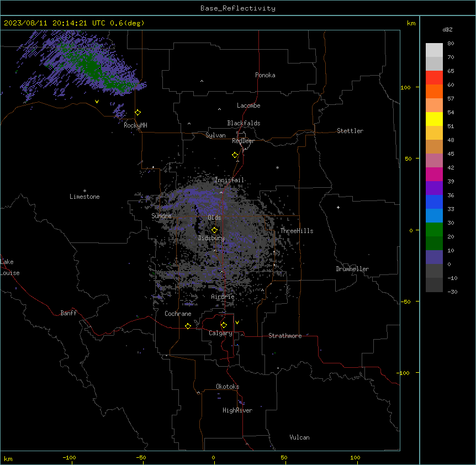Click the asterisk marker above Limestone
This screenshot has height=465, width=476.
coord(84,191)
